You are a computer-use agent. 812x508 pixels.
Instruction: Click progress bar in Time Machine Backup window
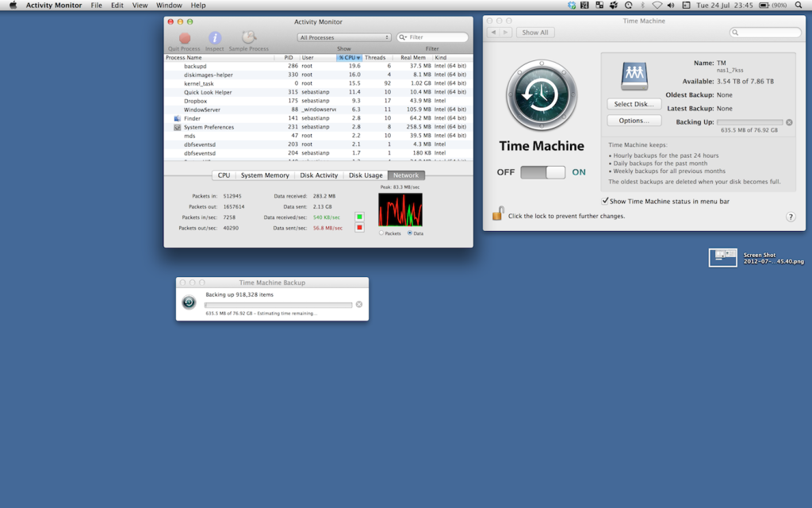[278, 305]
